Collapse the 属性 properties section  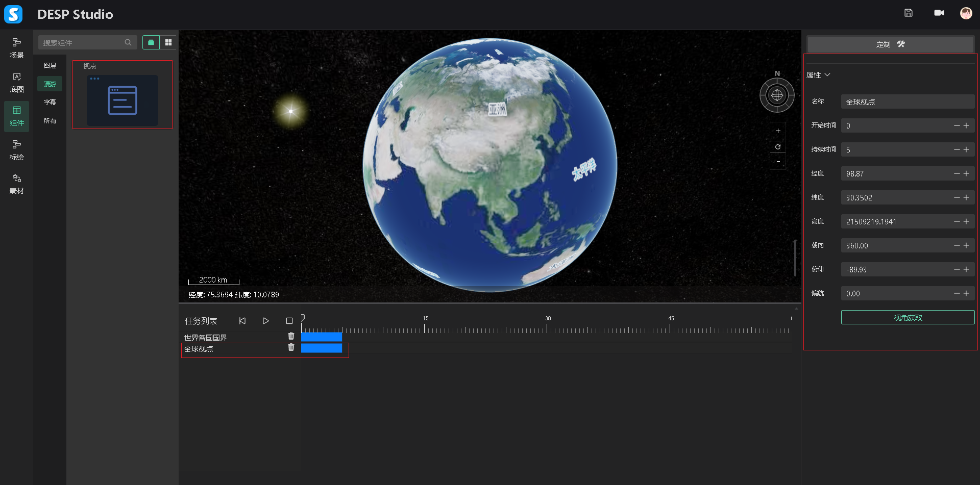[x=827, y=75]
